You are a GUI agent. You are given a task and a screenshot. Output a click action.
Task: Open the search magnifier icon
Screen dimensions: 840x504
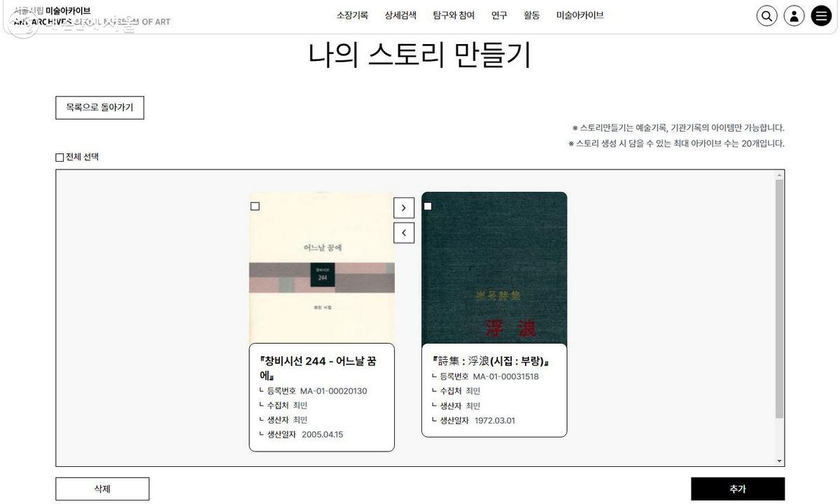(767, 16)
